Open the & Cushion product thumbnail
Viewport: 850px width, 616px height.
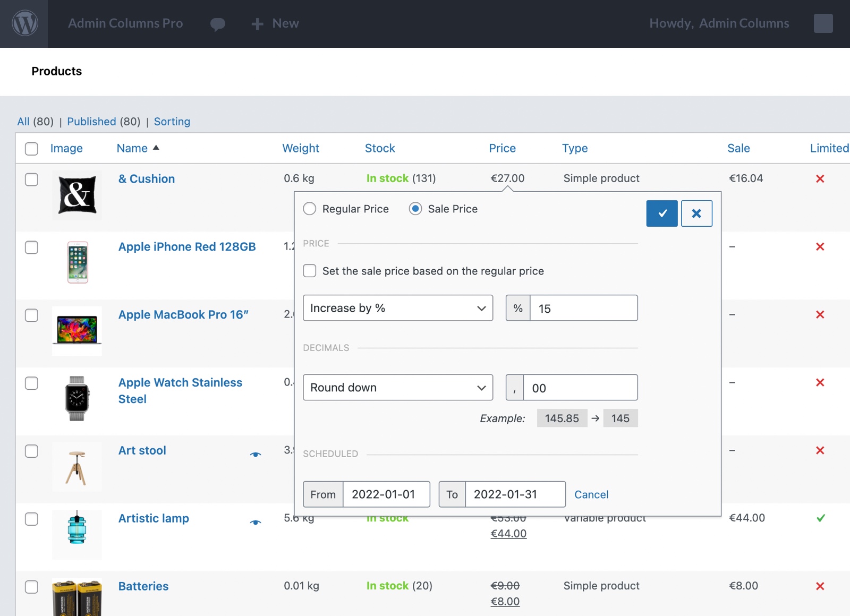[77, 195]
